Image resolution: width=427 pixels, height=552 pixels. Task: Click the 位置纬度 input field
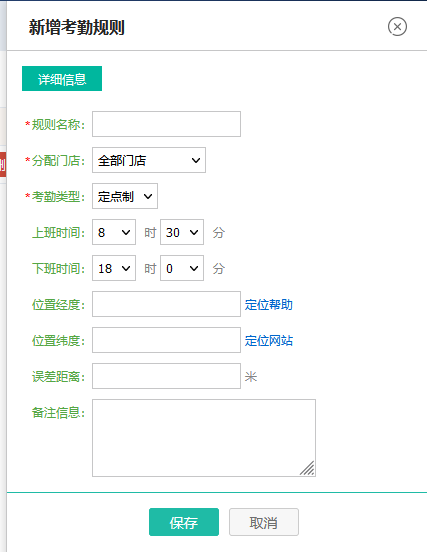[167, 340]
